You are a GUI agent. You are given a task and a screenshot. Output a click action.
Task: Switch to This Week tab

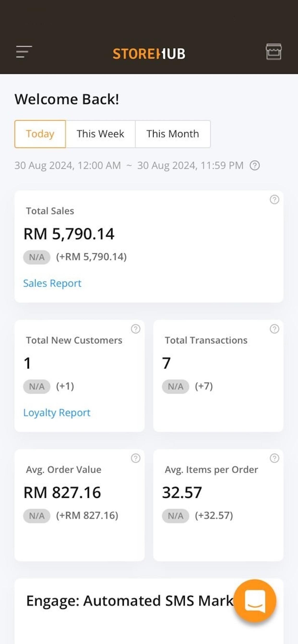(101, 134)
